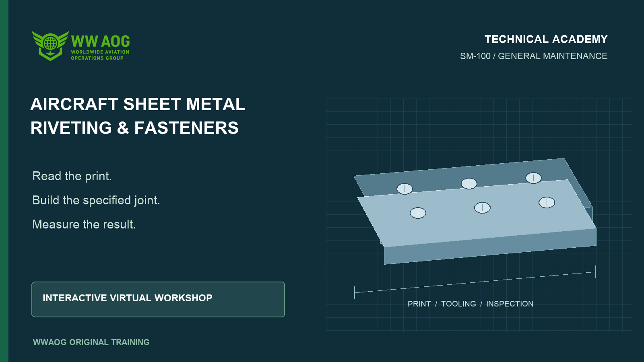
Task: Click 'WWAOG ORIGINAL TRAINING' footer text
Action: coord(91,342)
